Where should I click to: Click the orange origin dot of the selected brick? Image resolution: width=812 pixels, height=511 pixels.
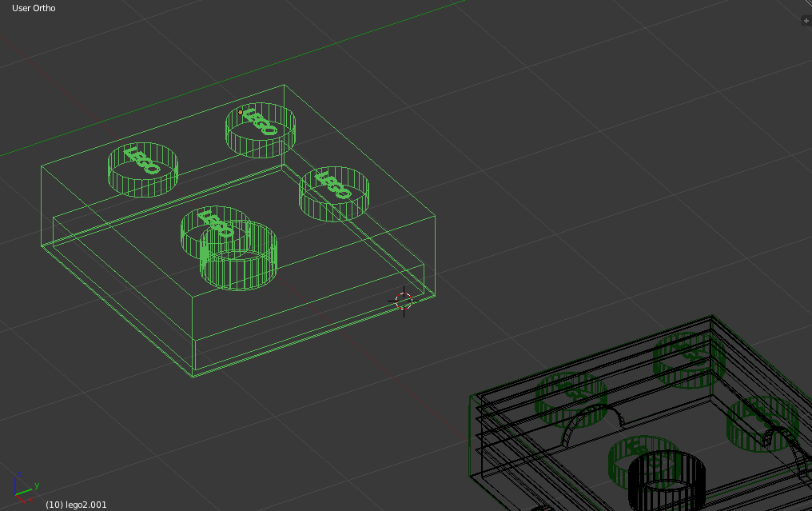241,112
